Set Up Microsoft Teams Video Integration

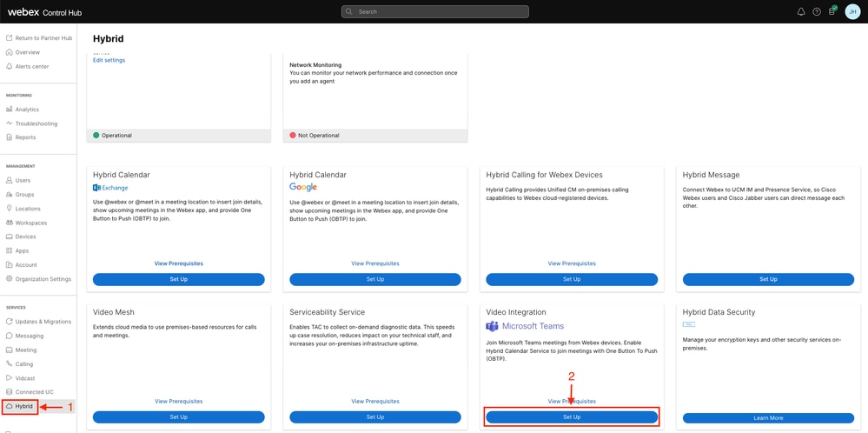click(x=572, y=417)
